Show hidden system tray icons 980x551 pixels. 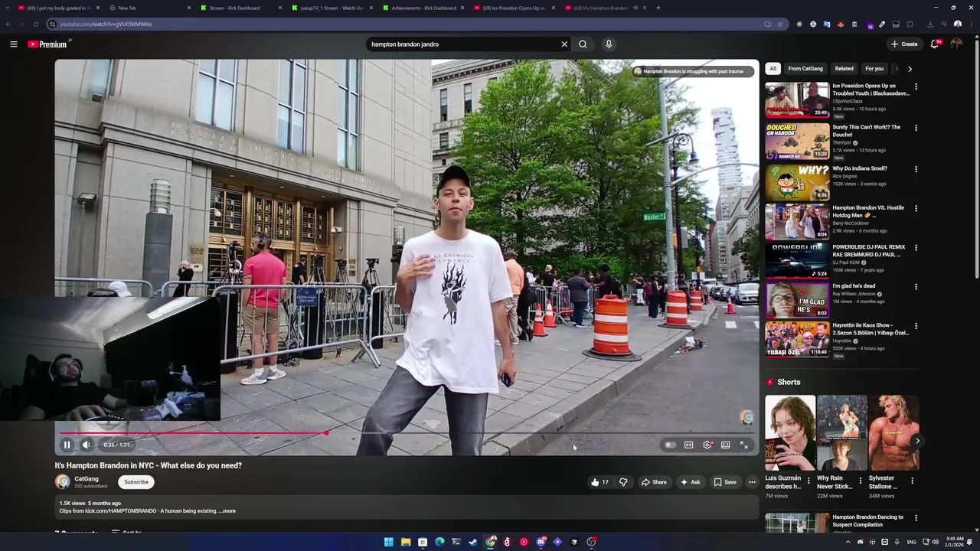[x=848, y=542]
